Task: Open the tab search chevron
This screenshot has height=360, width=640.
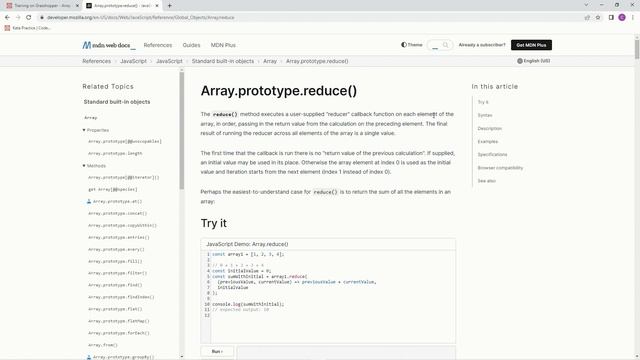Action: pos(586,5)
